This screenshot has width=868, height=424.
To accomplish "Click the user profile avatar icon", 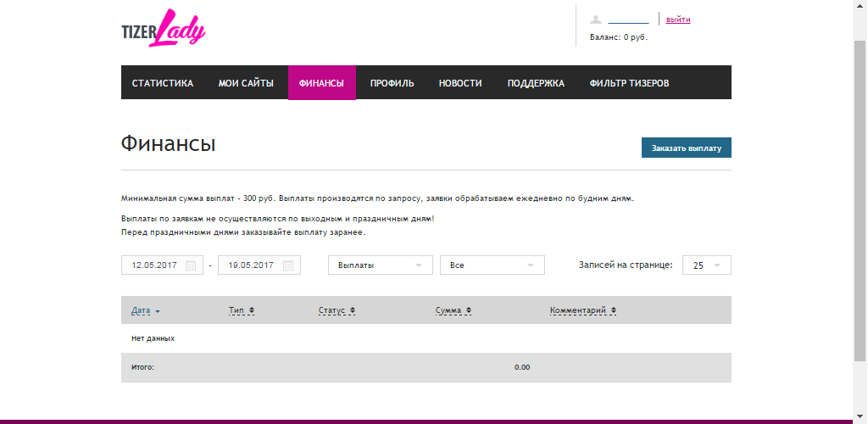I will pos(596,20).
